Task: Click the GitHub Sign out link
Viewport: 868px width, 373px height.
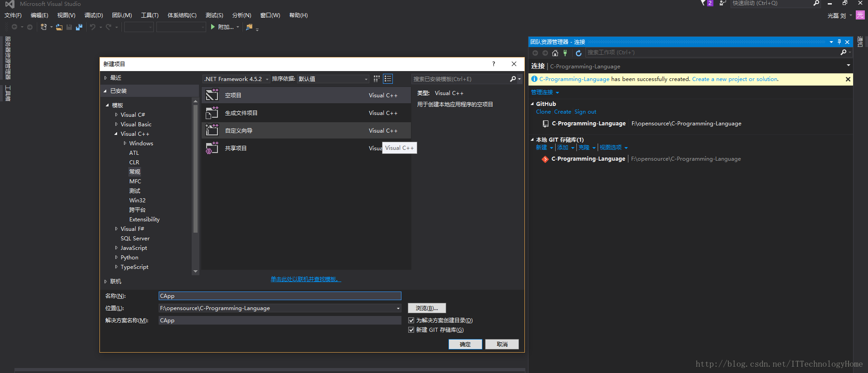Action: tap(585, 112)
